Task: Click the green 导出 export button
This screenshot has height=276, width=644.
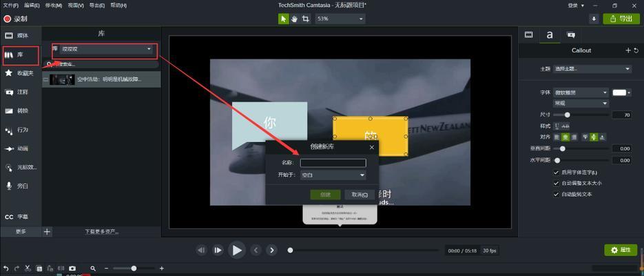Action: [x=621, y=19]
